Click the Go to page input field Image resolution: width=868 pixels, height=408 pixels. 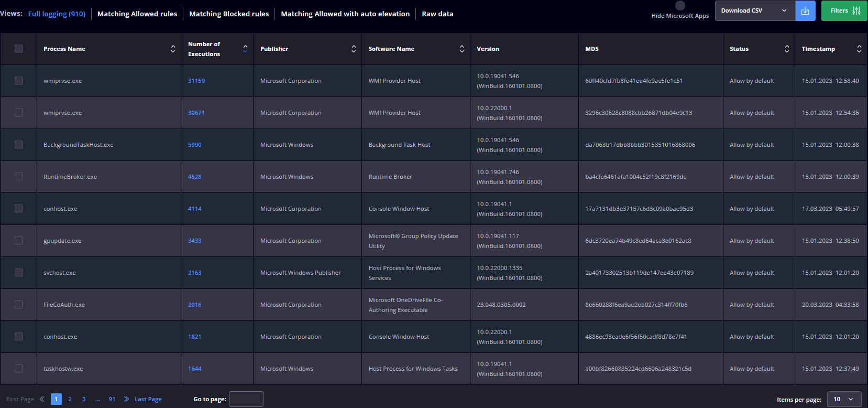(x=246, y=399)
